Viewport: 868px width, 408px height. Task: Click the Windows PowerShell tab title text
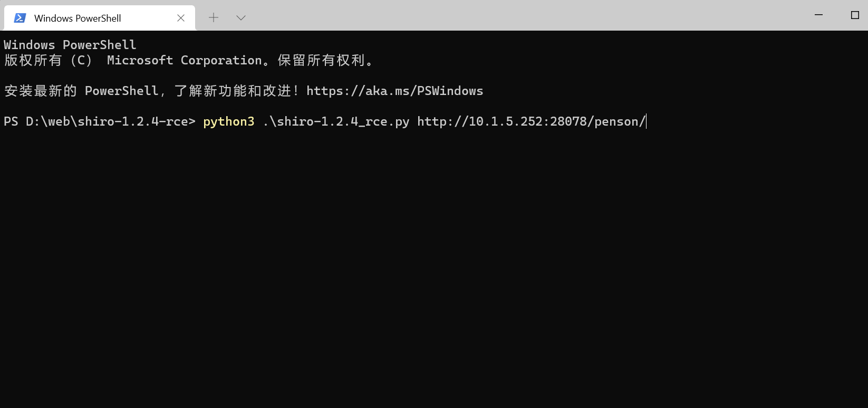pyautogui.click(x=78, y=17)
